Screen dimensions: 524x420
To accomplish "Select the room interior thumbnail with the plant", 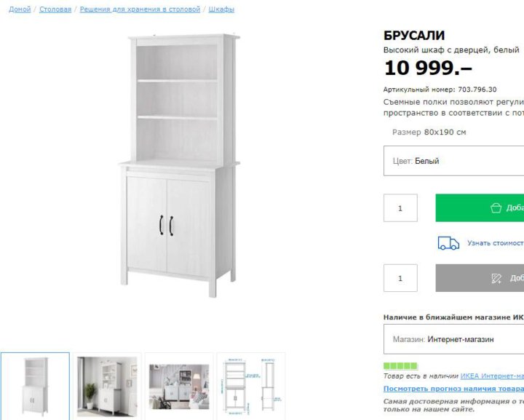I will click(x=107, y=386).
